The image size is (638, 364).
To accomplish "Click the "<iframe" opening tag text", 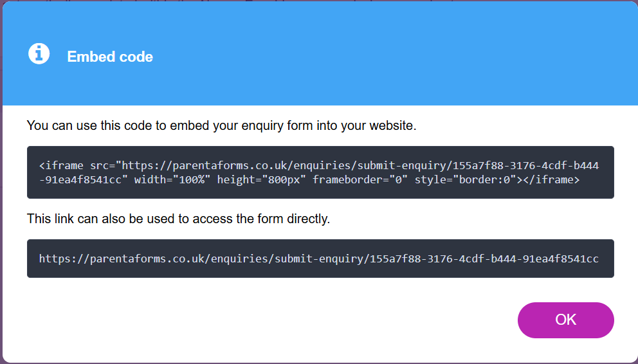I will 62,165.
